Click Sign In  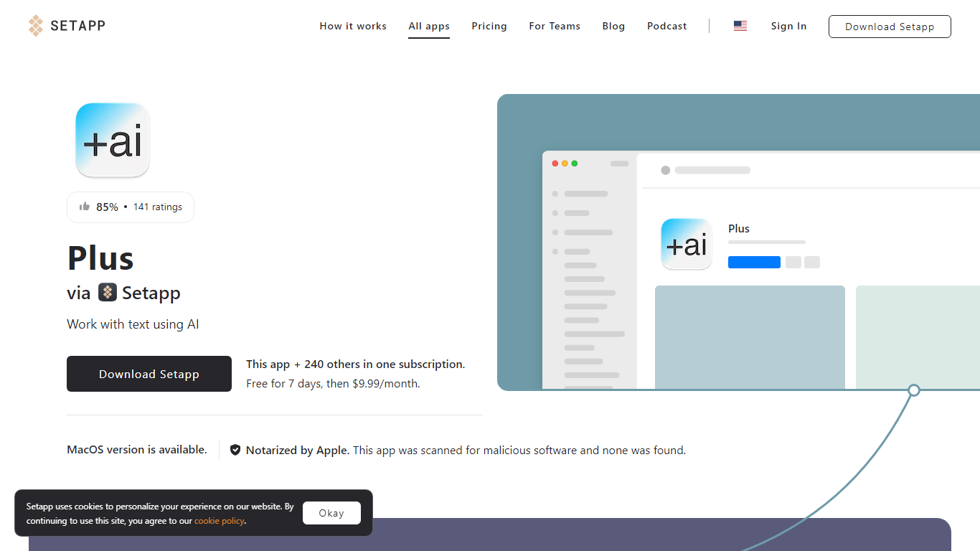pyautogui.click(x=788, y=26)
